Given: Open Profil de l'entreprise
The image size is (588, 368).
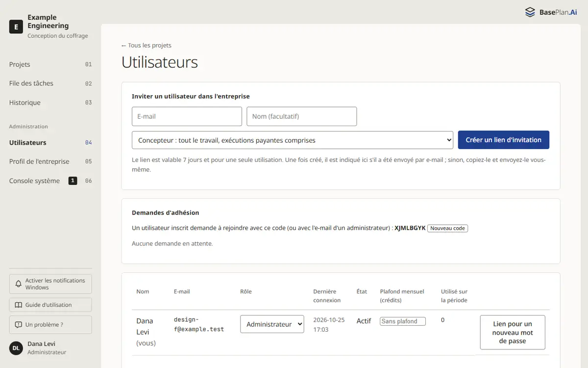Looking at the screenshot, I should tap(50, 161).
